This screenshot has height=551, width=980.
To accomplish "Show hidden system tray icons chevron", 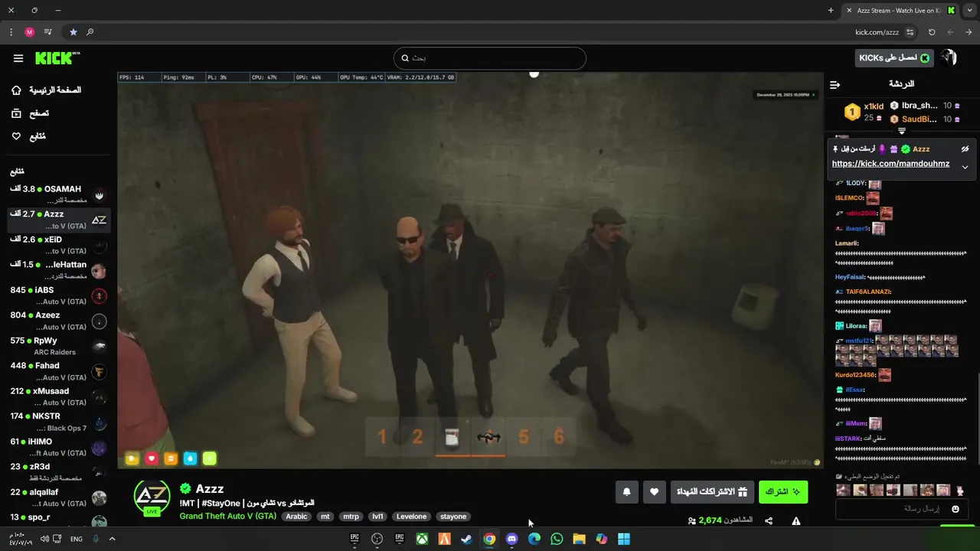I will [112, 539].
